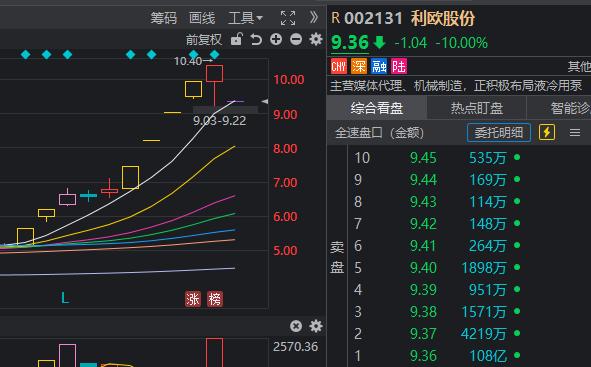Switch to the 热点盯盘 tab
This screenshot has width=591, height=367.
[477, 108]
